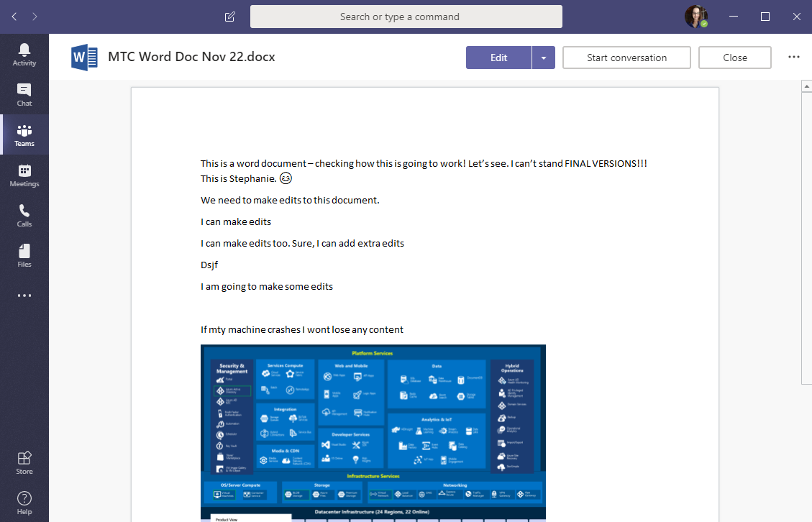Select the Teams tab in the sidebar
812x522 pixels.
tap(24, 134)
